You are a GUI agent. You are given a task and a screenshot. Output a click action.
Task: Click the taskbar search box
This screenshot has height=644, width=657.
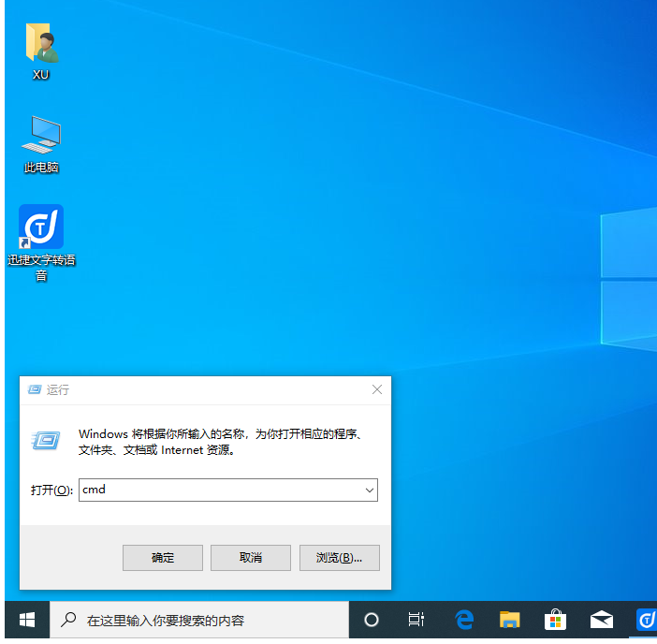click(x=198, y=620)
